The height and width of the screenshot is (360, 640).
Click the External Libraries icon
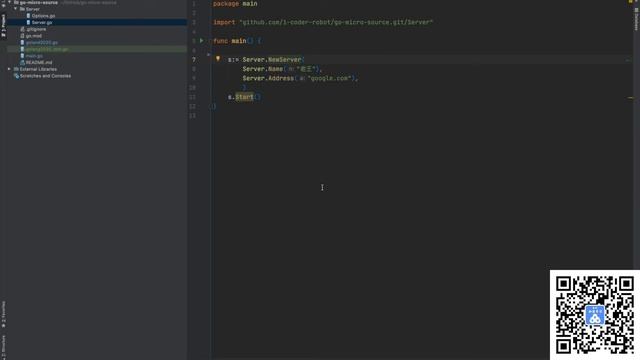pyautogui.click(x=16, y=69)
